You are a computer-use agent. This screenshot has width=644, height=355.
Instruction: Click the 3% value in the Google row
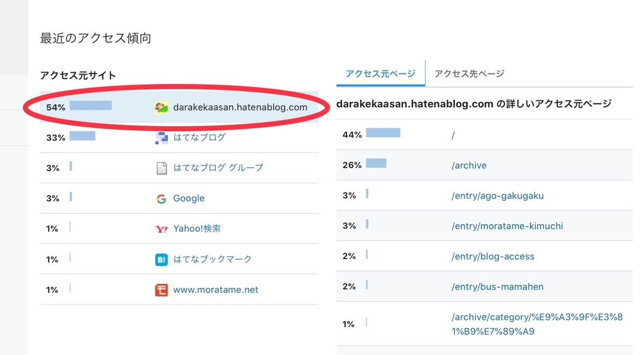coord(53,198)
